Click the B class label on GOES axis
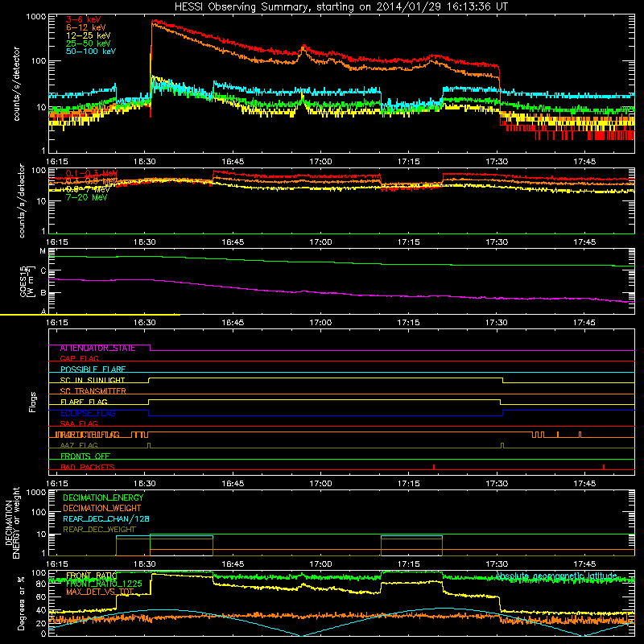 point(43,293)
